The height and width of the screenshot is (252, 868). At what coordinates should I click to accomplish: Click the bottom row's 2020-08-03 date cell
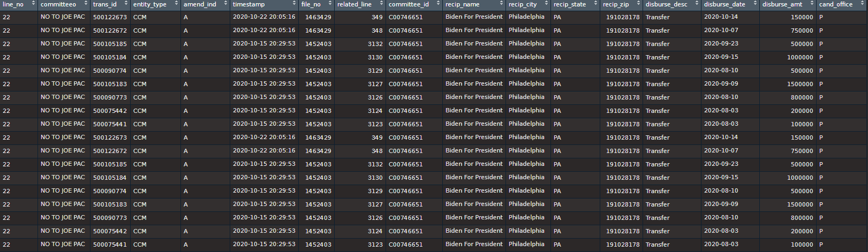click(721, 245)
